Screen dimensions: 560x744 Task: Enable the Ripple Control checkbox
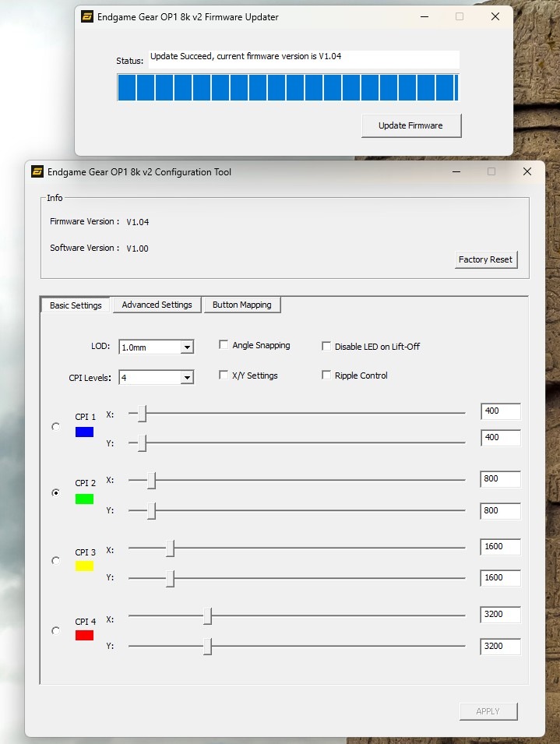326,376
